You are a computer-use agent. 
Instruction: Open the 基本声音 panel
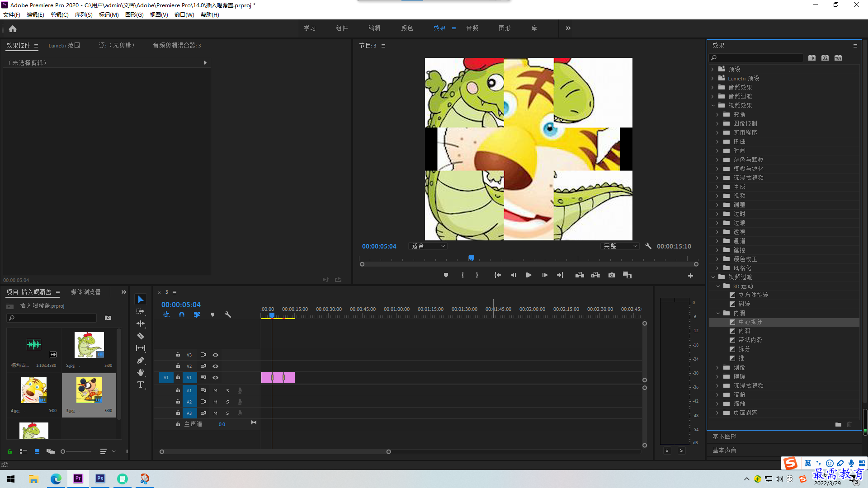724,450
